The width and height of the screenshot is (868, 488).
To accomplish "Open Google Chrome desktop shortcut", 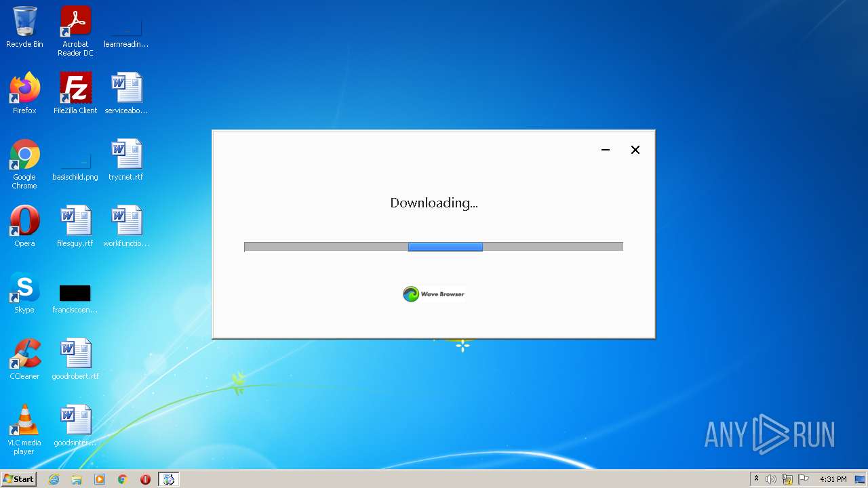I will [x=24, y=165].
